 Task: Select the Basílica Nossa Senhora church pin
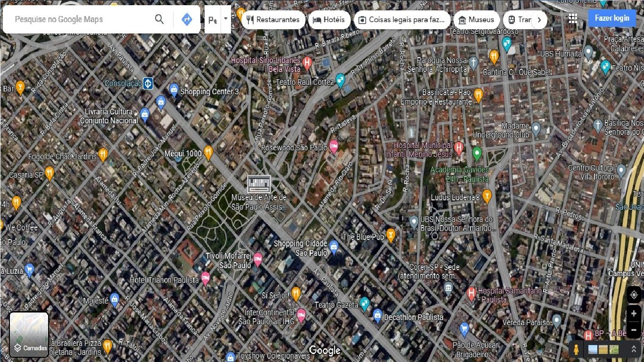coord(598,125)
